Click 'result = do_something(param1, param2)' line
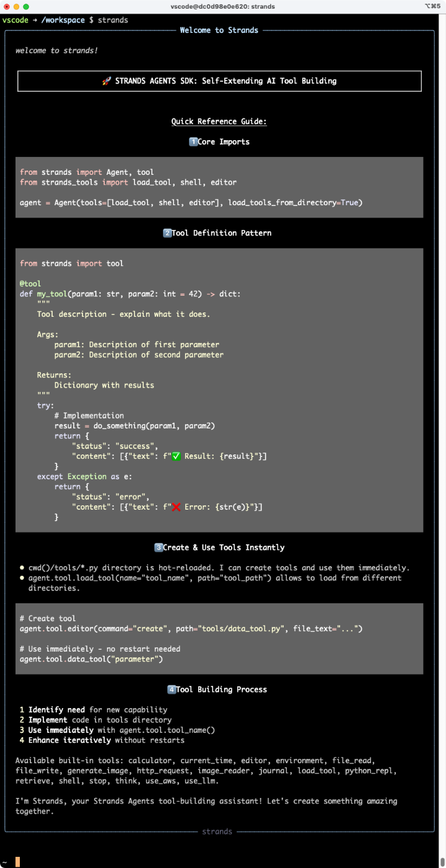The image size is (446, 868). [x=134, y=426]
